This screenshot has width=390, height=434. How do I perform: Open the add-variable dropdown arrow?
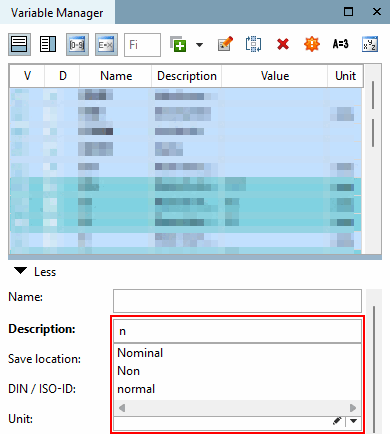pos(199,45)
